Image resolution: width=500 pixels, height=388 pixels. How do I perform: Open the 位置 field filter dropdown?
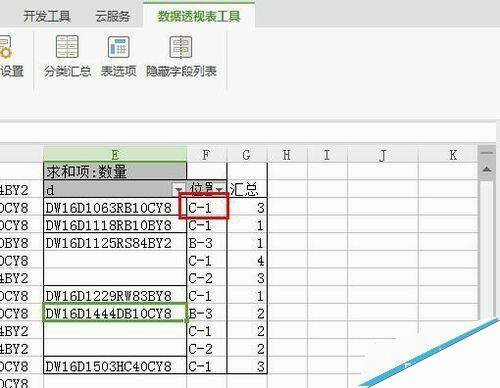(x=219, y=189)
